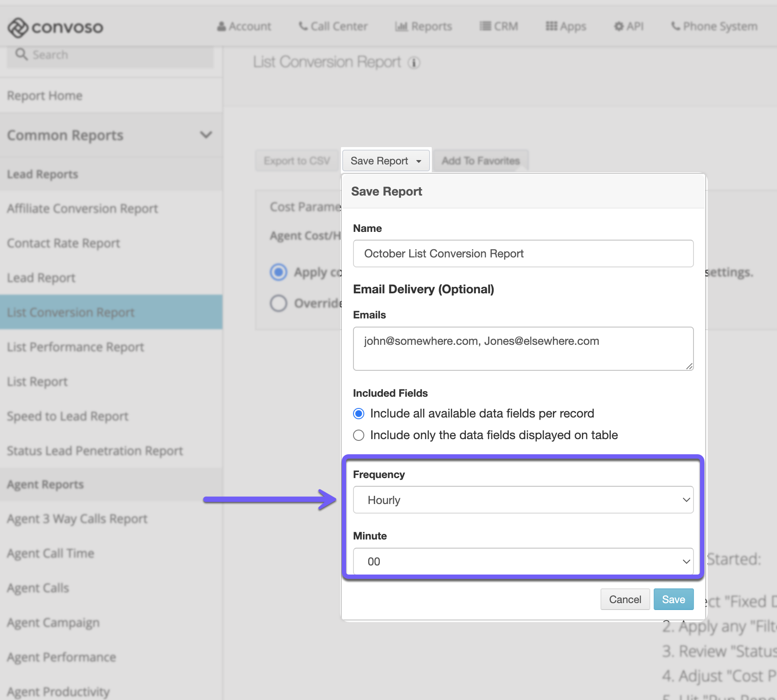Open the Call Center phone icon menu

333,26
